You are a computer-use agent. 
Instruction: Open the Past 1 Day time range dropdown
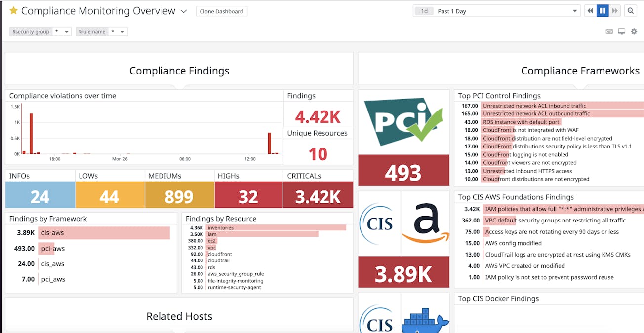tap(496, 10)
